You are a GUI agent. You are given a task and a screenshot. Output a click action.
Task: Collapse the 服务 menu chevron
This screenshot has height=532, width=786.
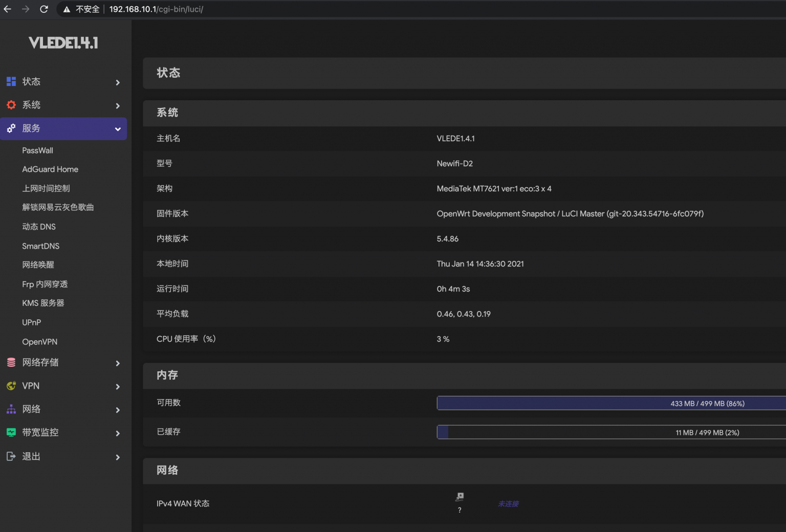(x=118, y=129)
